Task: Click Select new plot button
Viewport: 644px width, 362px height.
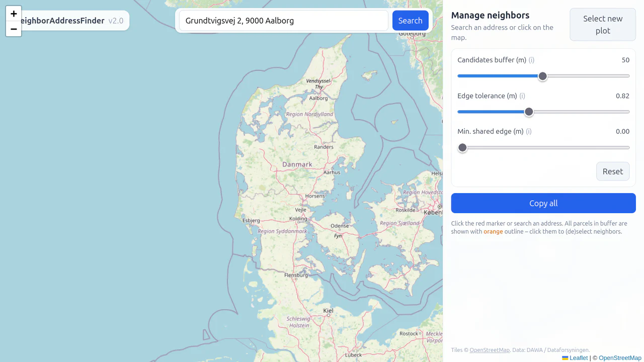Action: (x=603, y=25)
